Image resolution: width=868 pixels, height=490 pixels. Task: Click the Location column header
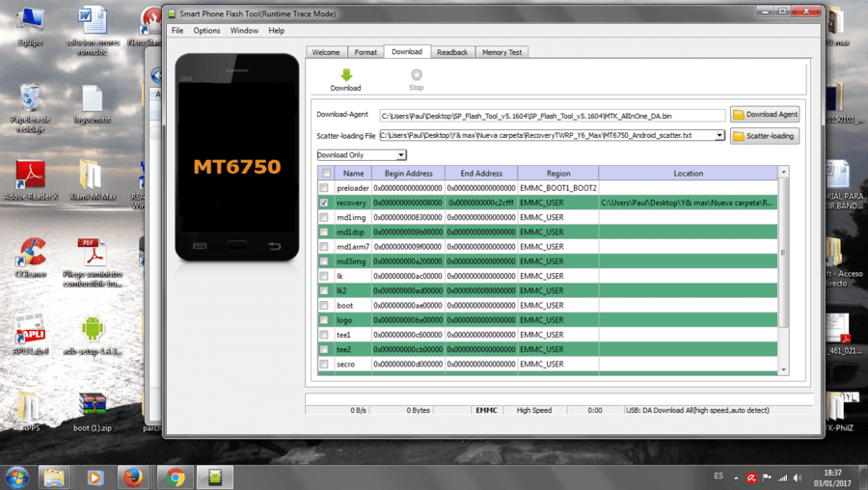[688, 174]
